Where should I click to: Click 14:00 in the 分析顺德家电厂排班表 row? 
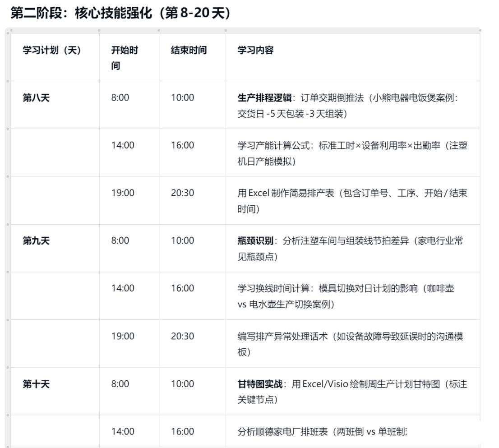[x=123, y=431]
